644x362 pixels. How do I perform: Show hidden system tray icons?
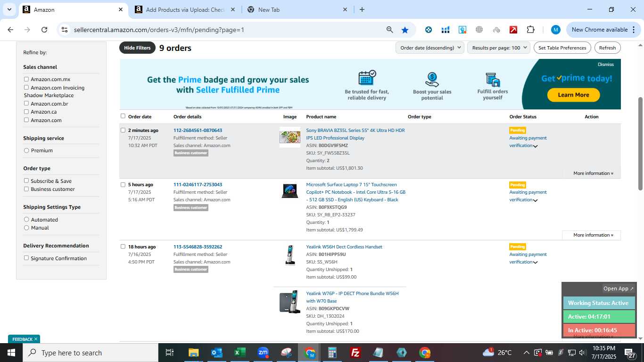(526, 353)
